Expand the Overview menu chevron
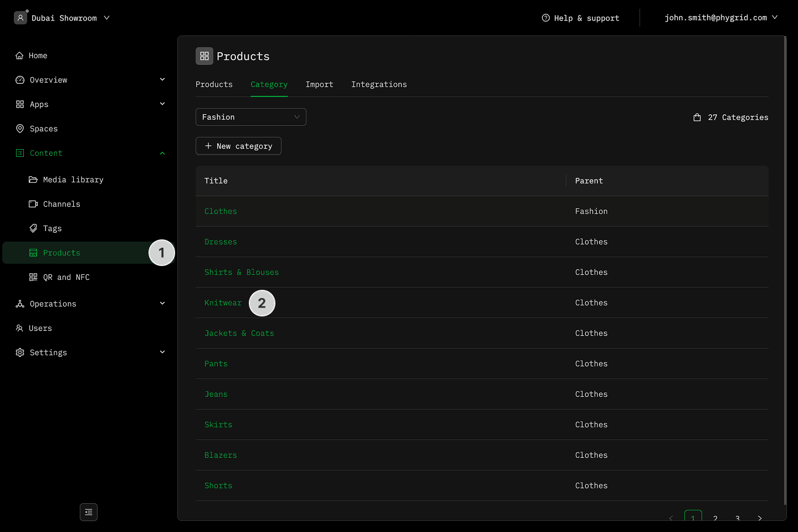Image resolution: width=798 pixels, height=532 pixels. tap(162, 79)
